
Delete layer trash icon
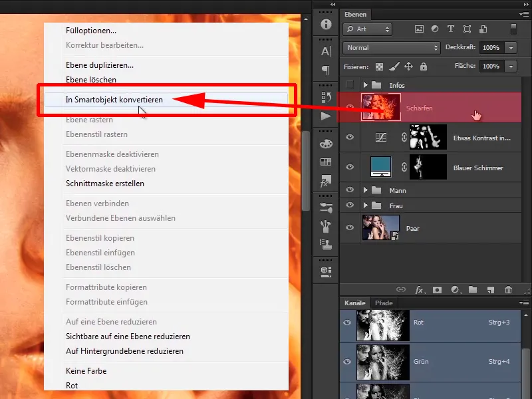click(508, 290)
